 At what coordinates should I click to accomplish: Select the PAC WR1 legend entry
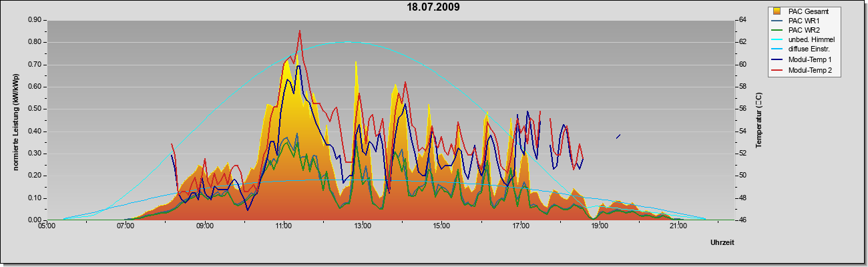[804, 21]
